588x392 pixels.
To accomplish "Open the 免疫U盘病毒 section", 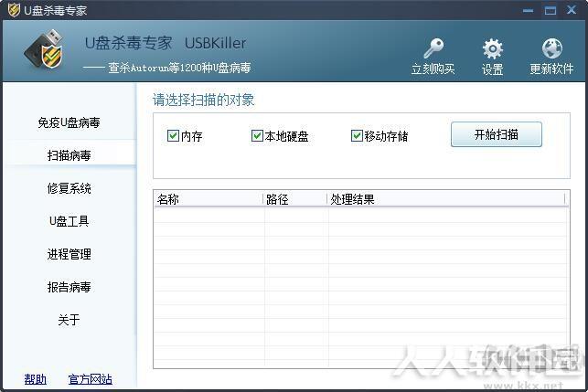I will pos(69,122).
